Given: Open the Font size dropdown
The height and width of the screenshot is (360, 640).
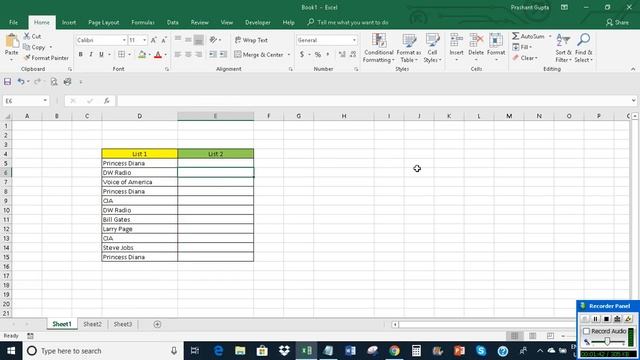Looking at the screenshot, I should click(144, 40).
